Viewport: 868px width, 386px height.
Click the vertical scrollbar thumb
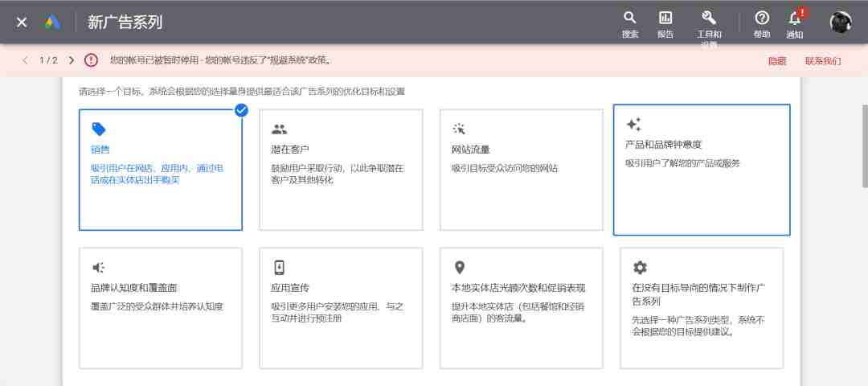865,146
